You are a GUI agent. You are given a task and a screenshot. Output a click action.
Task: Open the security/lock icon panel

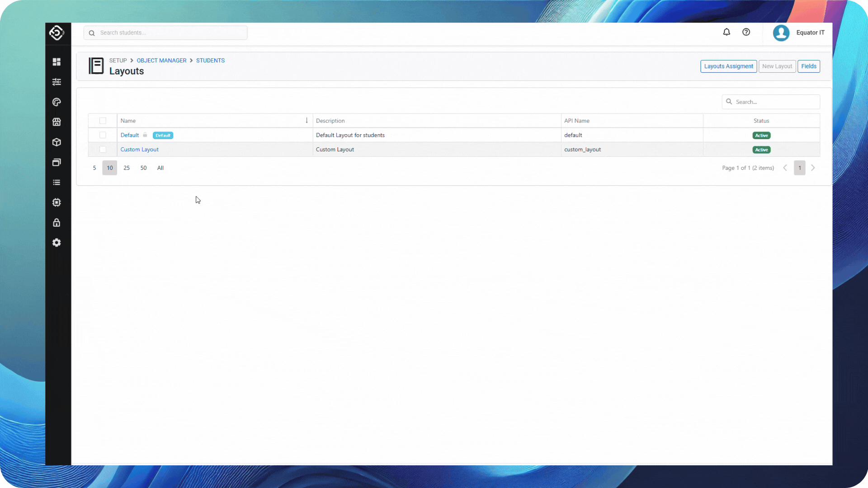57,222
